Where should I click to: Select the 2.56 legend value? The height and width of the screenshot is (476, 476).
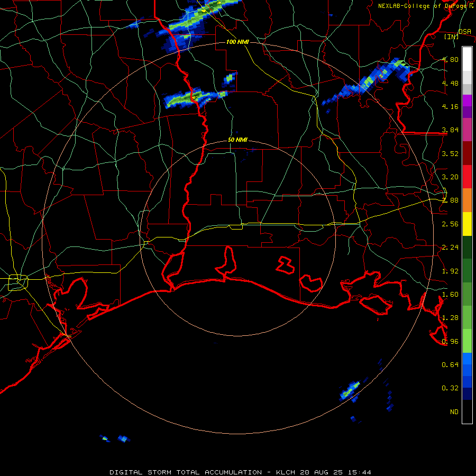tap(450, 224)
